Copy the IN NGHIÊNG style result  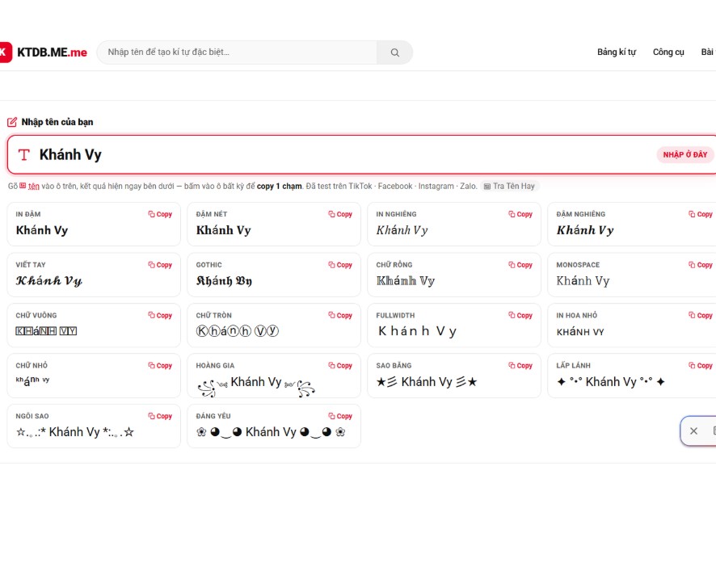[520, 214]
